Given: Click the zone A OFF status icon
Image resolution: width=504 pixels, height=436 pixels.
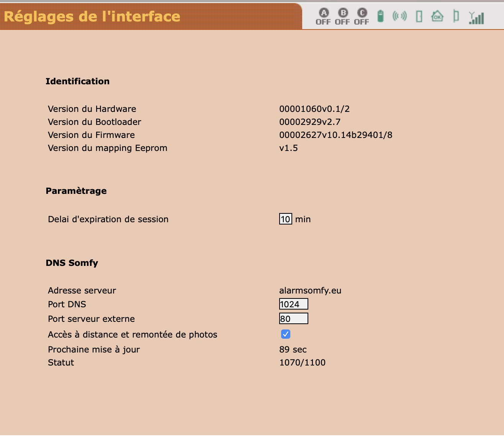Looking at the screenshot, I should click(x=323, y=17).
